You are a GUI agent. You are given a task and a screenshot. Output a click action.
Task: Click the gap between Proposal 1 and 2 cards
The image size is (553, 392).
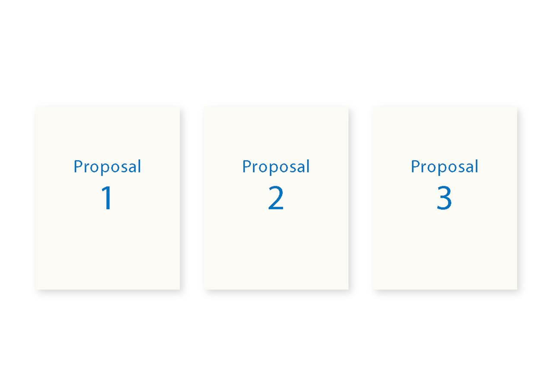[x=192, y=198]
